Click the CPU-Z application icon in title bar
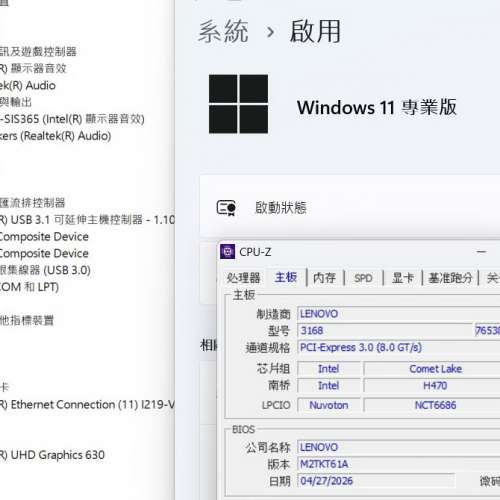This screenshot has height=500, width=500. 228,252
